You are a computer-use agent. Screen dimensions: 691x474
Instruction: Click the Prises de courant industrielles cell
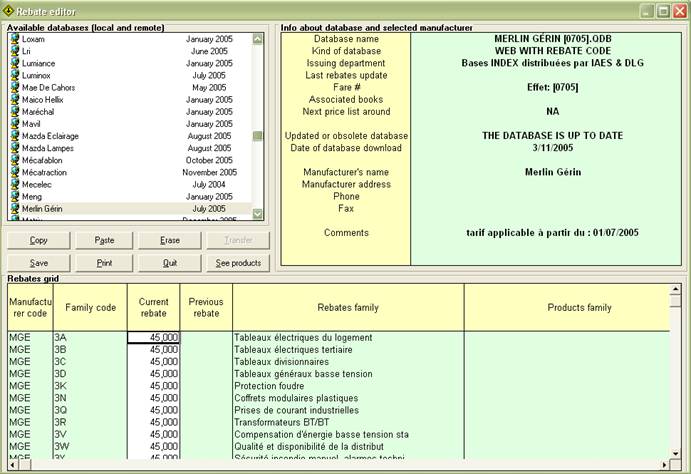tap(348, 410)
